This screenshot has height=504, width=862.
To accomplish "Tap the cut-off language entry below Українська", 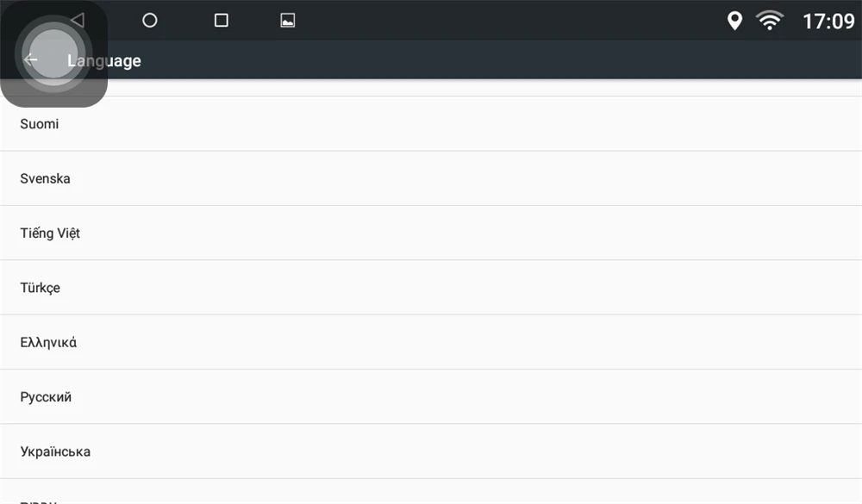I will 431,491.
